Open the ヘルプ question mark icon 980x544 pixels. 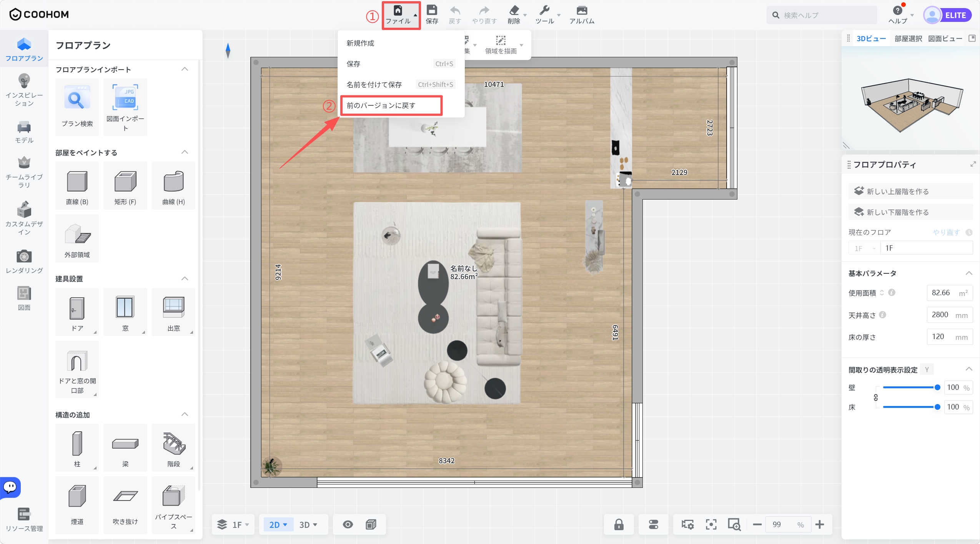point(897,10)
